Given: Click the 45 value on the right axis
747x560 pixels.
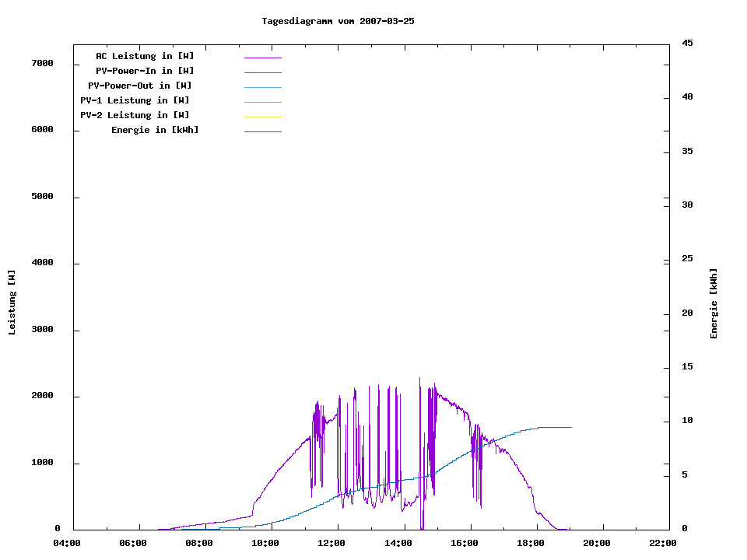Looking at the screenshot, I should pyautogui.click(x=687, y=43).
